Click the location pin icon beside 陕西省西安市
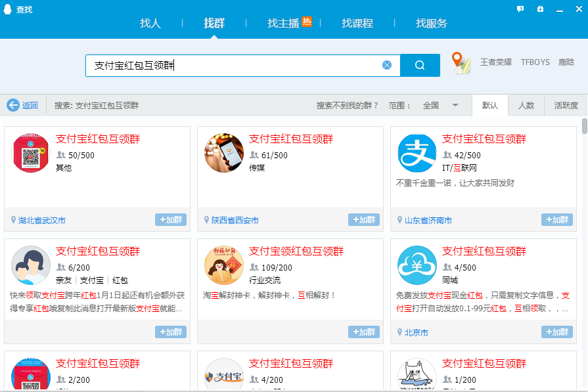The width and height of the screenshot is (588, 392). pyautogui.click(x=207, y=220)
